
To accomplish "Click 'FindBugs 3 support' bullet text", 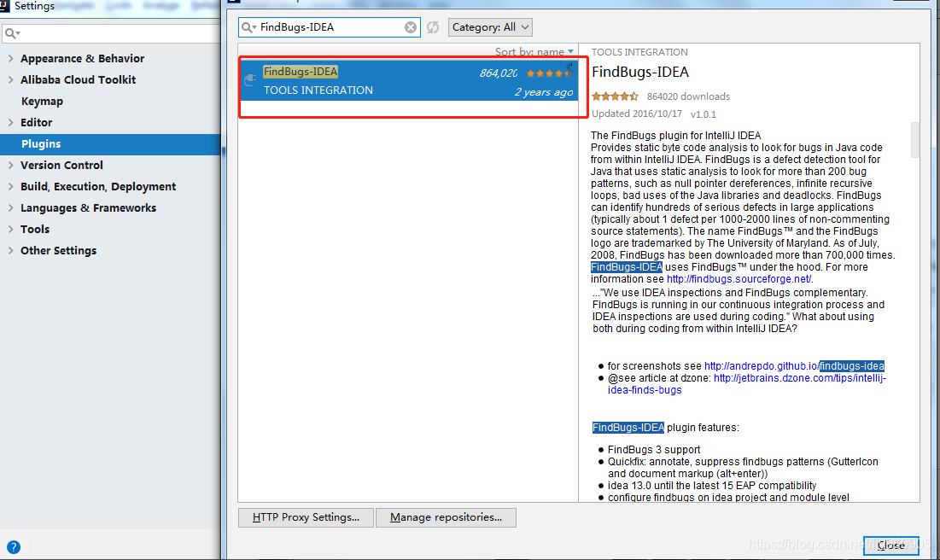I will [653, 450].
